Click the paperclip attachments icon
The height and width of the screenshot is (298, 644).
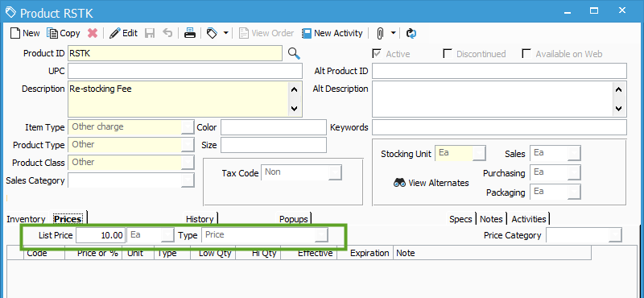[x=380, y=33]
